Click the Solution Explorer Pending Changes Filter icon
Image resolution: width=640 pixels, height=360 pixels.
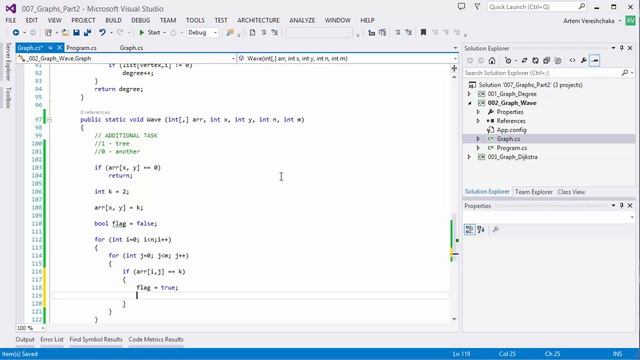[508, 60]
